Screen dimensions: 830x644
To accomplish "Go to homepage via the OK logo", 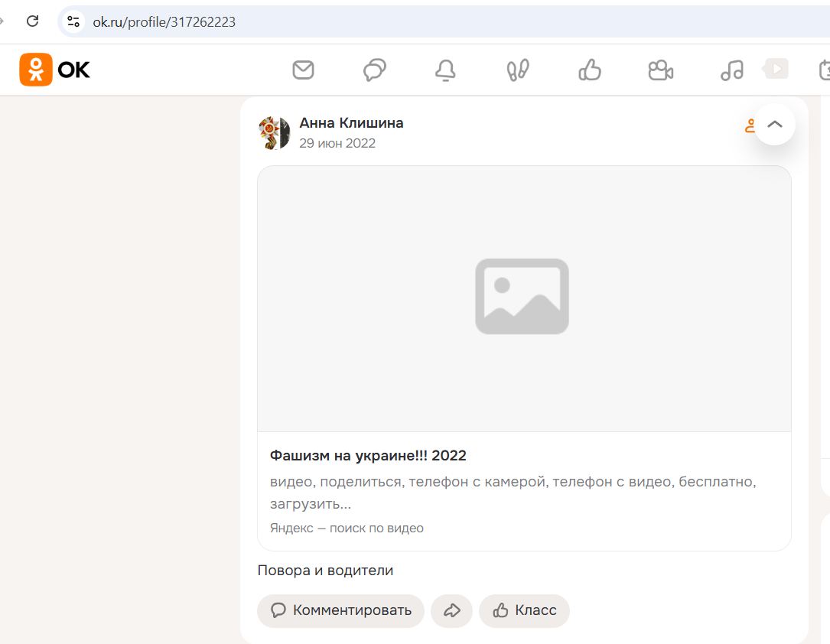I will pos(54,70).
